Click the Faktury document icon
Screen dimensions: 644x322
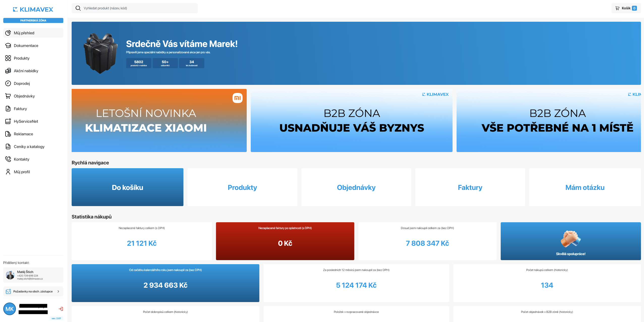[x=8, y=109]
